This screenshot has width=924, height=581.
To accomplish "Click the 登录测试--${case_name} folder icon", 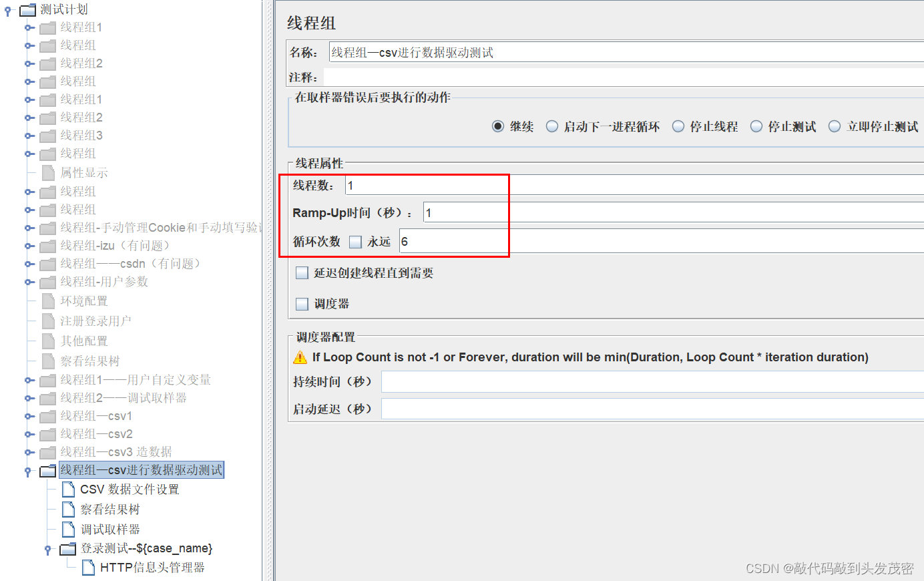I will click(68, 549).
